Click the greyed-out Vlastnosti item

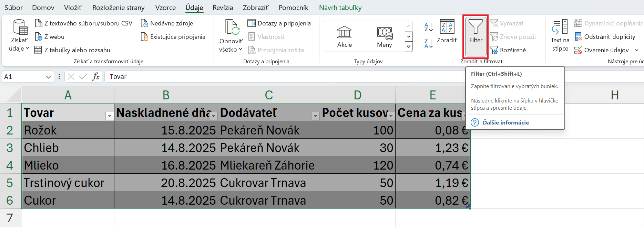[x=266, y=37]
